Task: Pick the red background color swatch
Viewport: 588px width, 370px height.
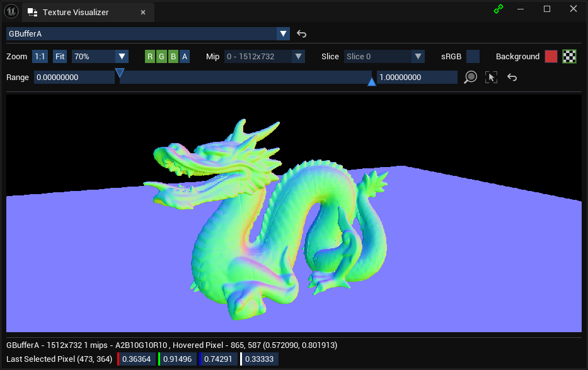Action: click(551, 57)
